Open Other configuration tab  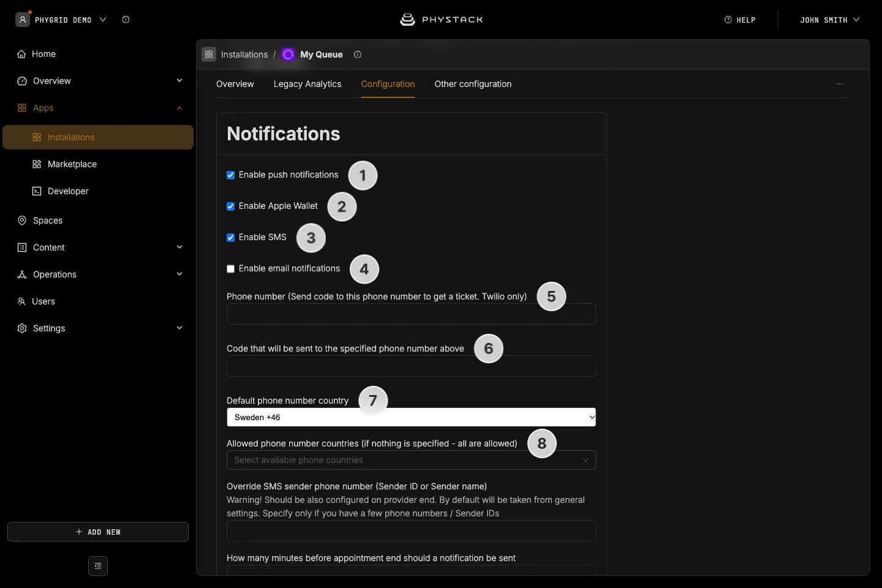pos(473,84)
